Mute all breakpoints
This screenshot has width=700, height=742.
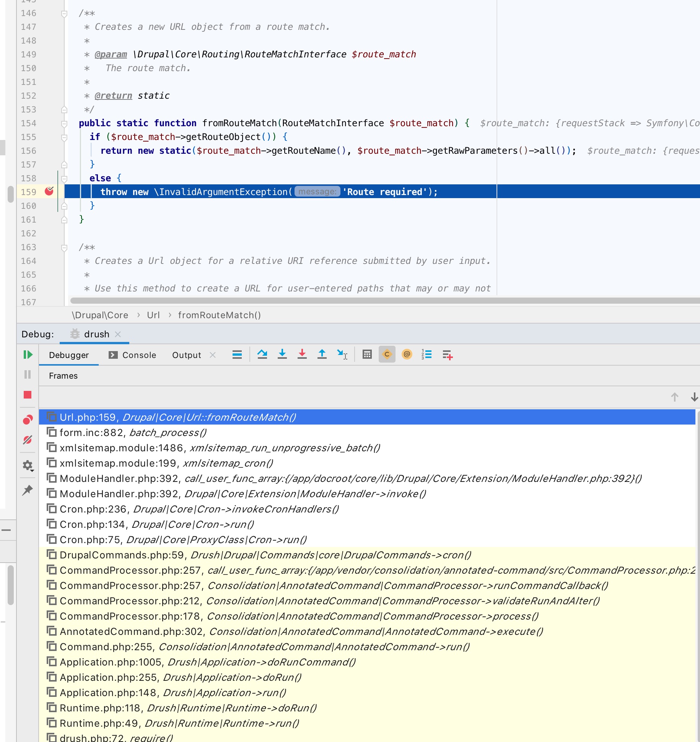coord(27,440)
